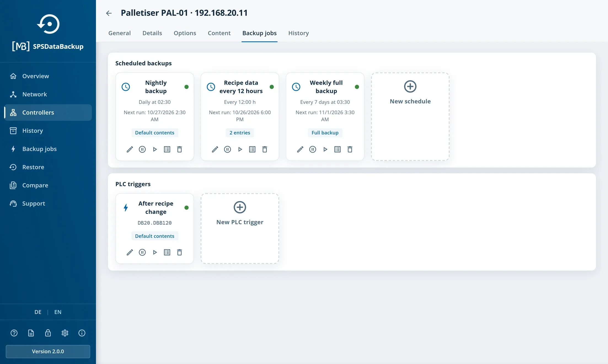Delete the Nightly backup schedule
Viewport: 608px width, 364px height.
click(x=180, y=149)
